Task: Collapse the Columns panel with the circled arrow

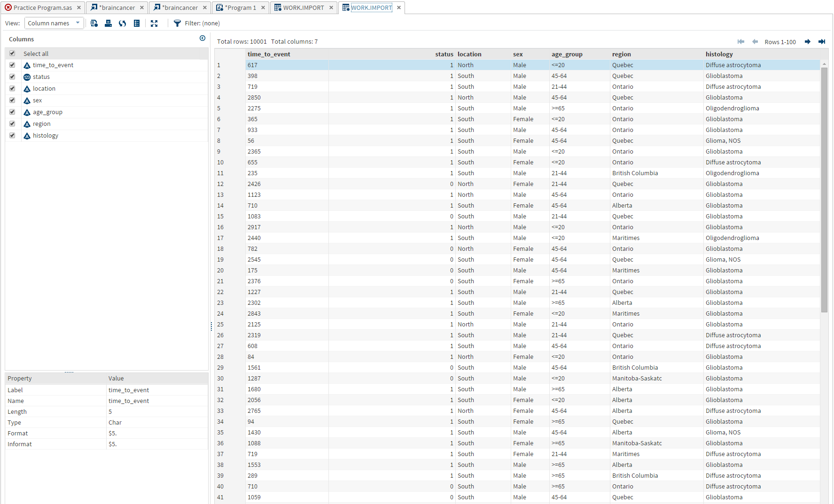Action: [203, 39]
